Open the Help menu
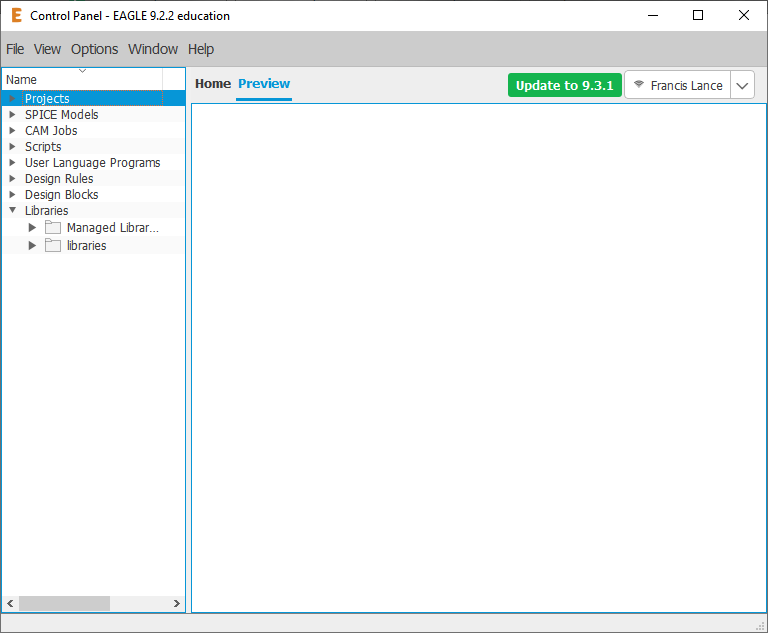 tap(201, 49)
